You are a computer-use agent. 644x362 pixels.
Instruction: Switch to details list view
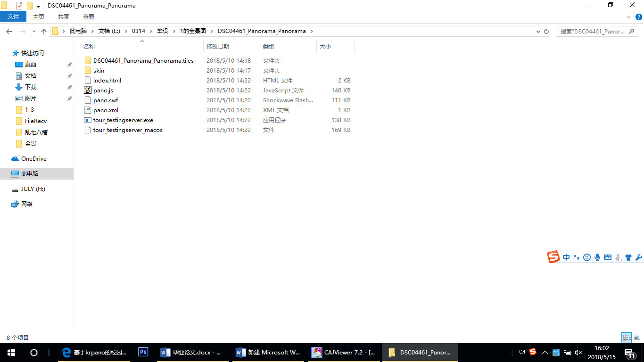[x=627, y=337]
